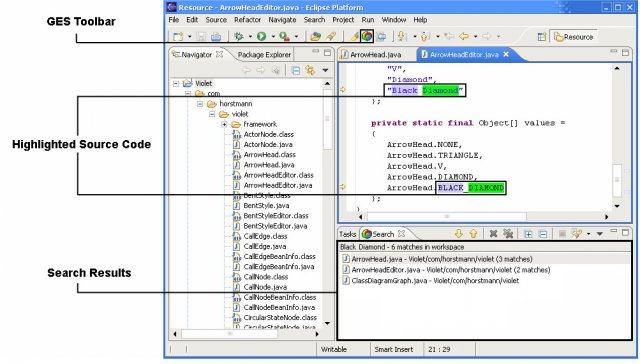Open the External Tools dropdown arrow
640x364 pixels.
[296, 37]
